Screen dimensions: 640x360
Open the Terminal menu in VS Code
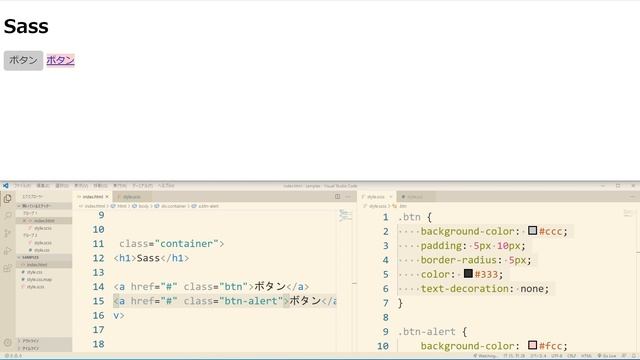tap(142, 186)
